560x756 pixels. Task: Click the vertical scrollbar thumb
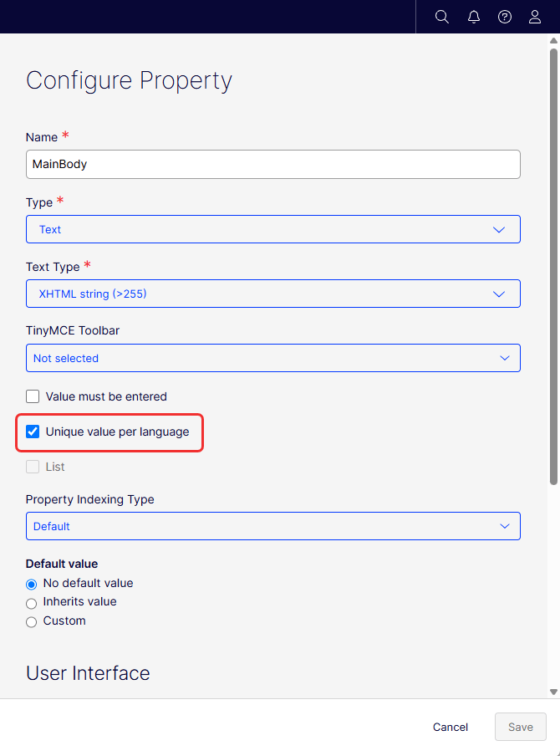click(x=553, y=268)
